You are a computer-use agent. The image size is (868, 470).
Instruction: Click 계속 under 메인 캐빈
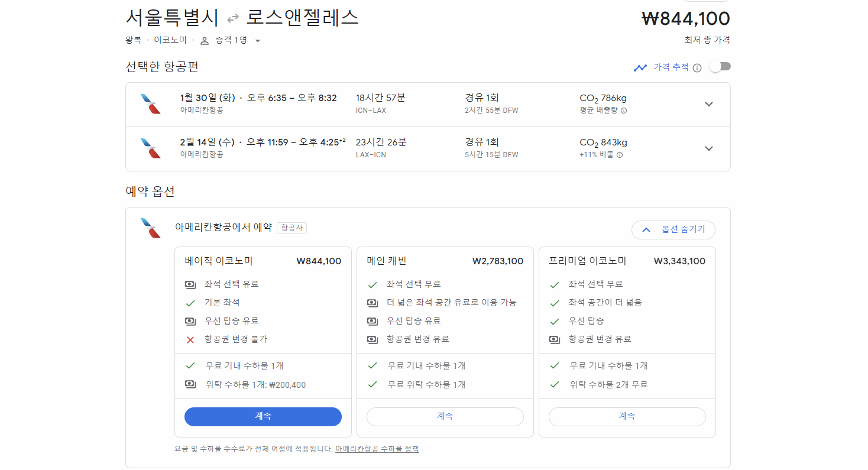point(445,416)
